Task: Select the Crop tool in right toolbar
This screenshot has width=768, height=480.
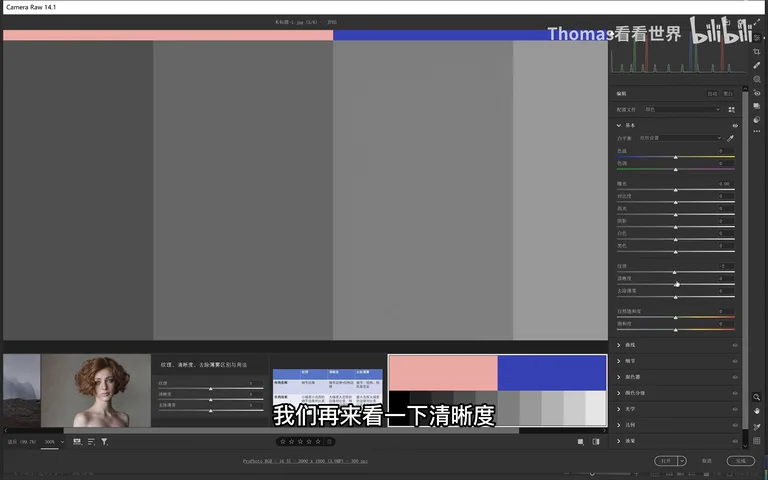Action: click(x=757, y=51)
